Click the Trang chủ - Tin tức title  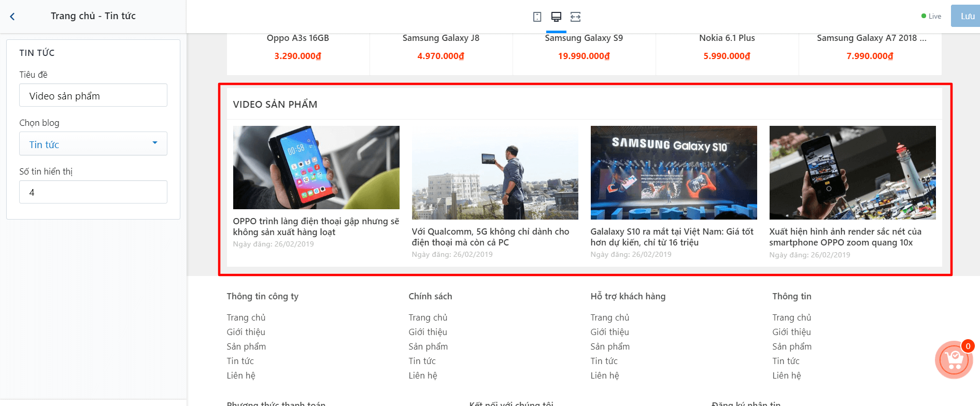93,16
